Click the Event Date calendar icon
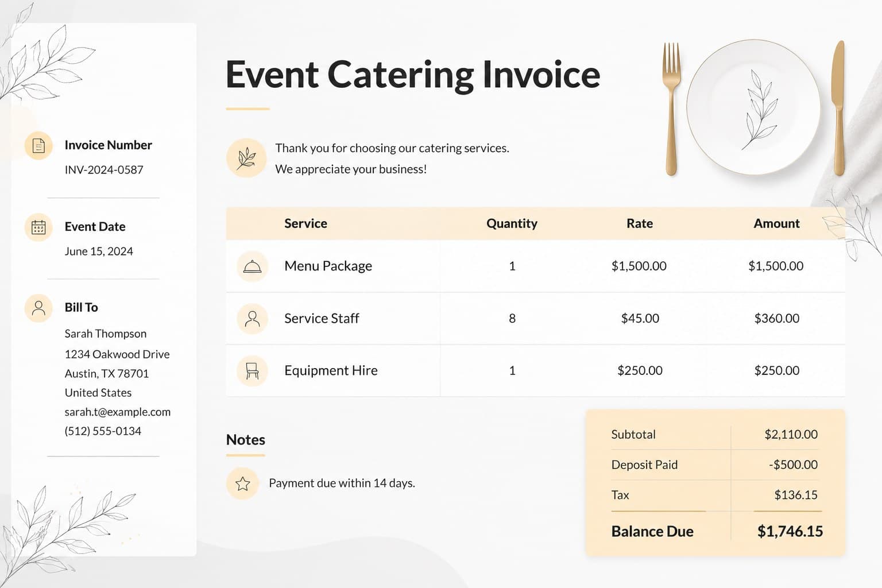This screenshot has height=588, width=882. pos(38,227)
